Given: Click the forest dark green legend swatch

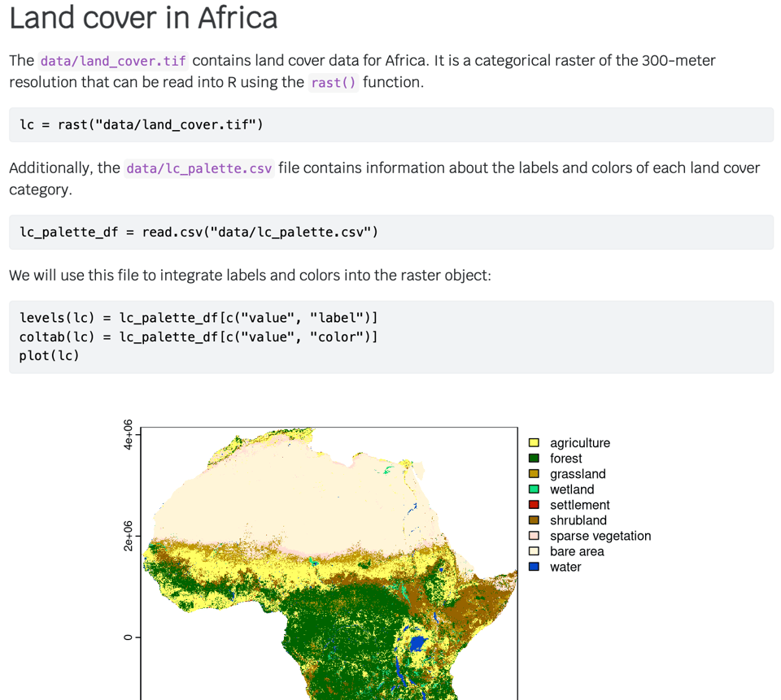Looking at the screenshot, I should click(x=534, y=459).
